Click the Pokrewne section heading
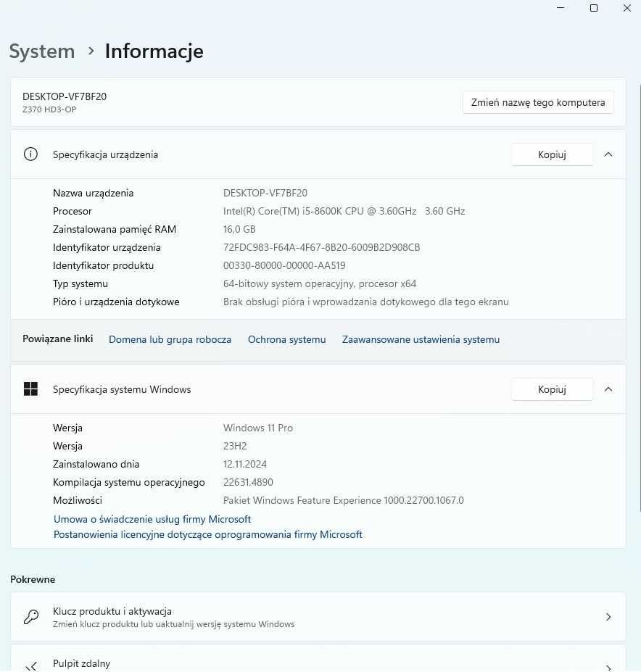 (33, 579)
